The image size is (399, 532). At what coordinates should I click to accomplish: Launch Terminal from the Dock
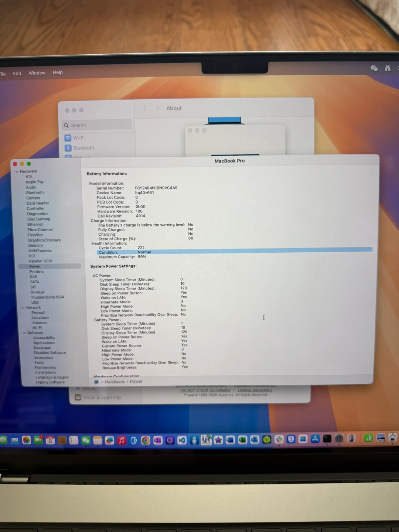327,439
